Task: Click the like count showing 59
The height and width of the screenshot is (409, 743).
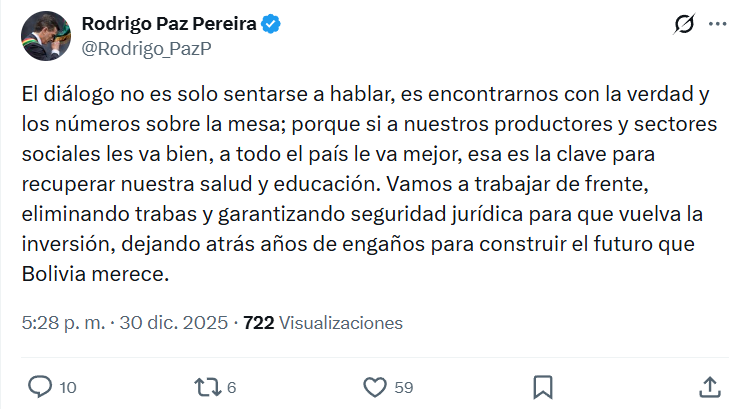Action: (x=404, y=387)
